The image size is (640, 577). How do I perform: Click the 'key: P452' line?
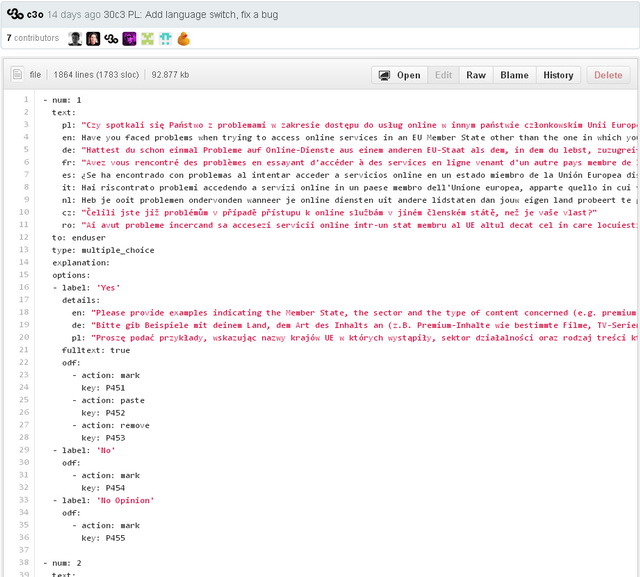[x=103, y=413]
